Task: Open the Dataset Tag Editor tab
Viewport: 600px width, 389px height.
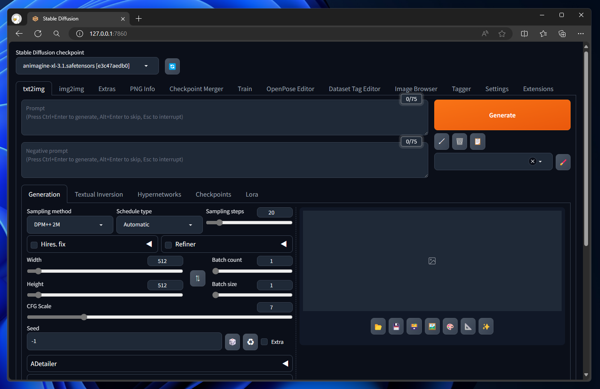Action: [x=354, y=89]
